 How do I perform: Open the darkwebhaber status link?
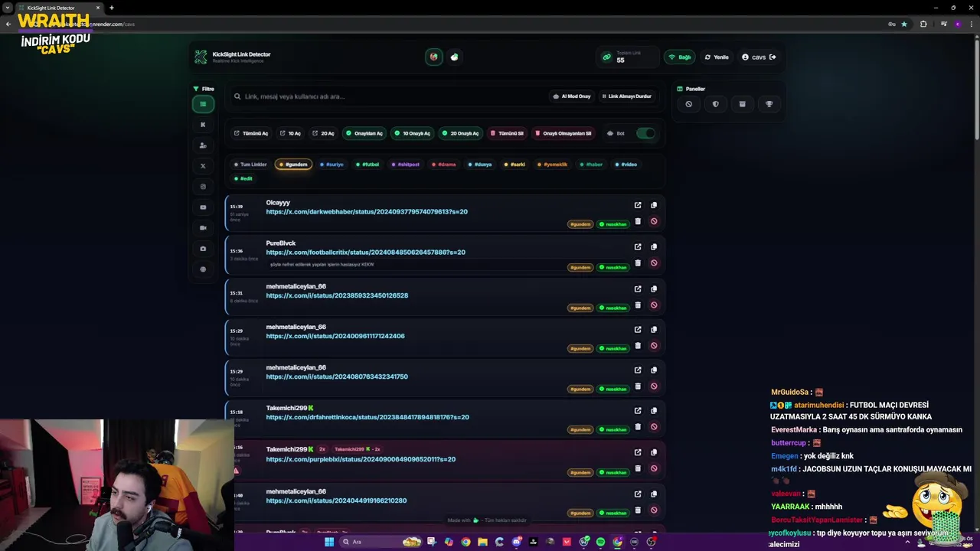[367, 212]
